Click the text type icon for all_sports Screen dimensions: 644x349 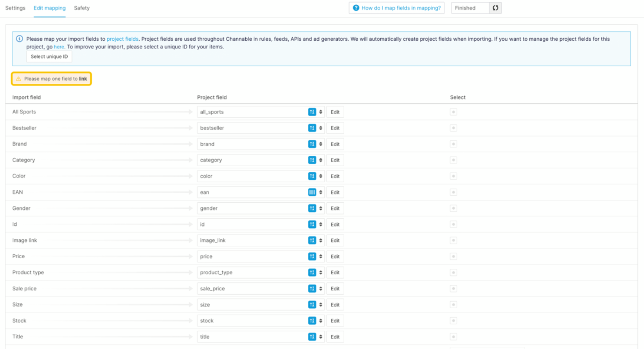point(312,112)
